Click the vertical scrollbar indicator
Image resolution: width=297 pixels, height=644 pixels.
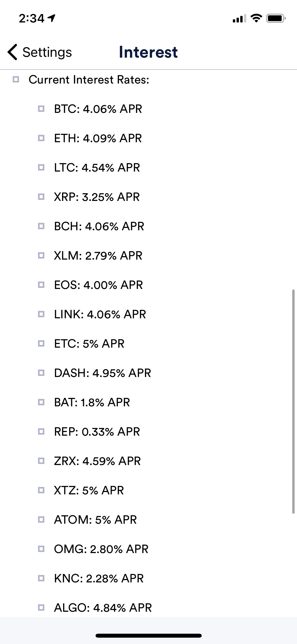(293, 401)
